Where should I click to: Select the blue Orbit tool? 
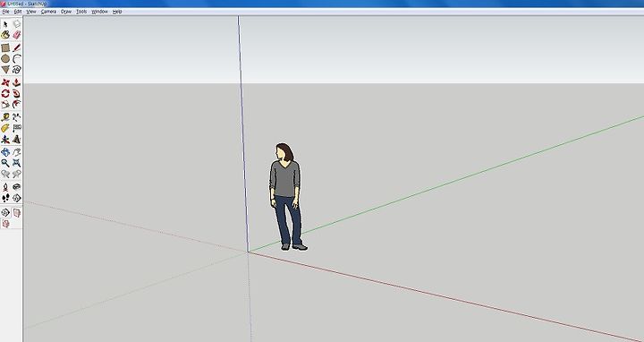click(x=5, y=152)
